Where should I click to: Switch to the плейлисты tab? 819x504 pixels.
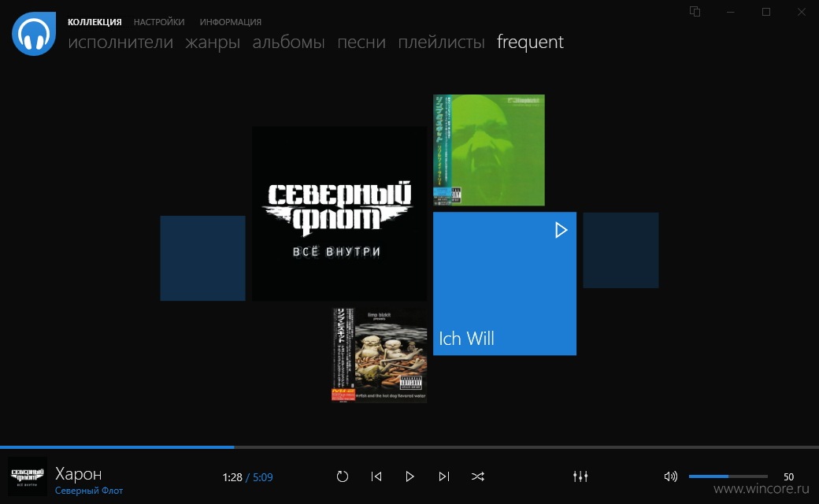pos(441,42)
